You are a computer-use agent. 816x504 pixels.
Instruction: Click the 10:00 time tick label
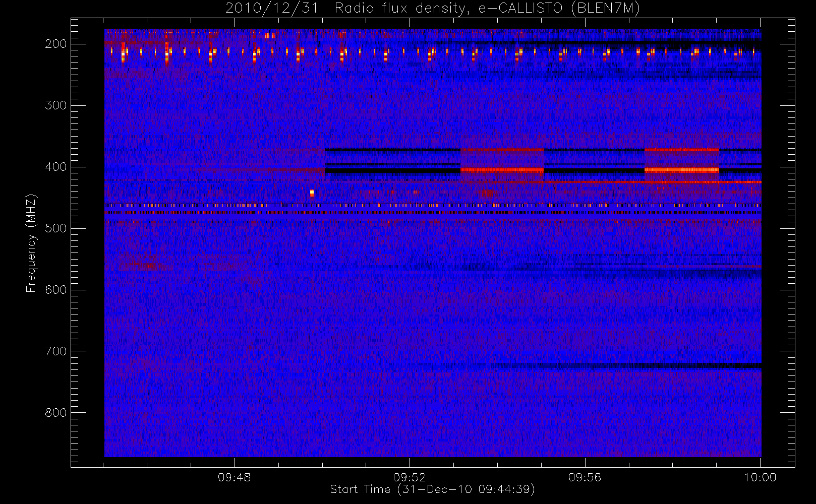(x=761, y=477)
